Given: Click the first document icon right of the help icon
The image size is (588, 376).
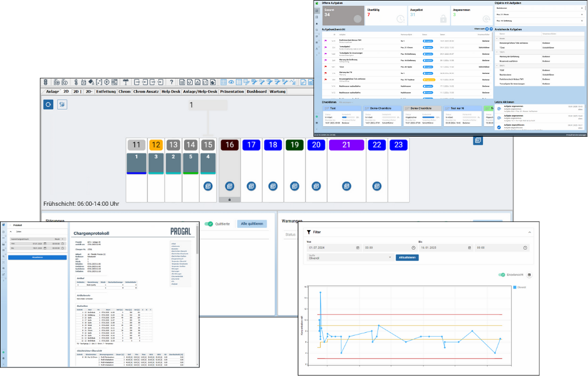Looking at the screenshot, I should coord(182,82).
